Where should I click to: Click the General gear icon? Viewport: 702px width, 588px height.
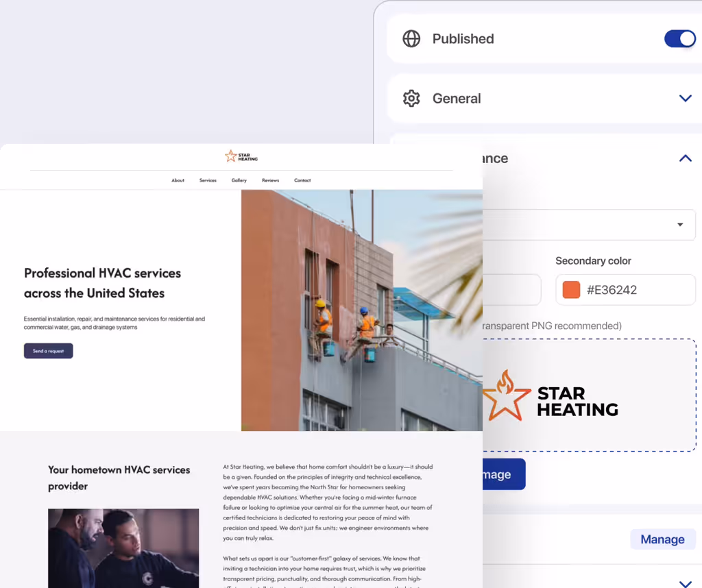point(411,99)
